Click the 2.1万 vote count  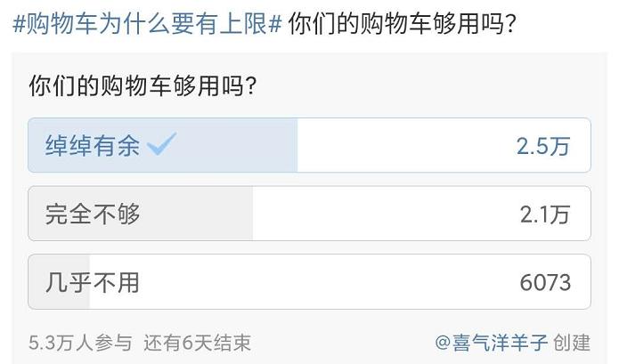click(x=545, y=214)
